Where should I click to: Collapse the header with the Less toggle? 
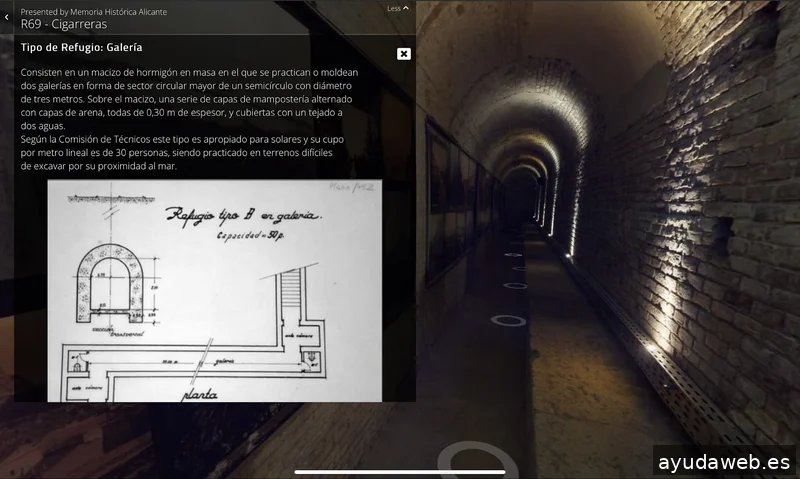tap(398, 8)
